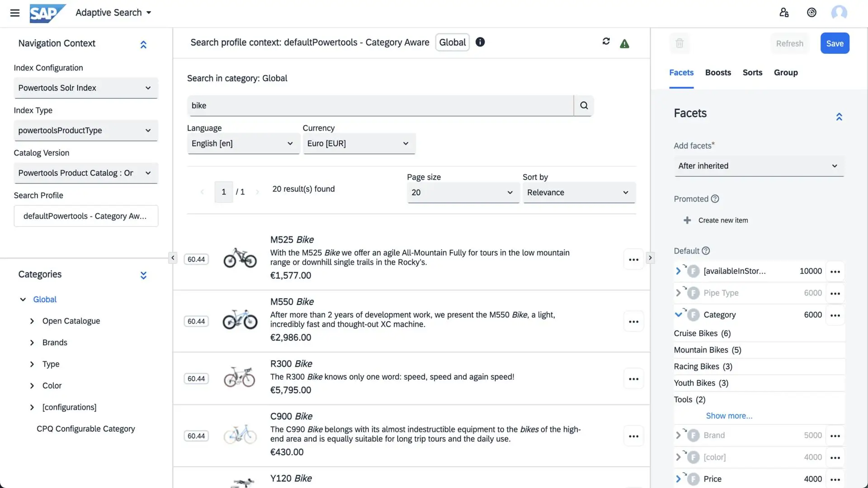Open the Page size dropdown
868x488 pixels.
point(463,192)
